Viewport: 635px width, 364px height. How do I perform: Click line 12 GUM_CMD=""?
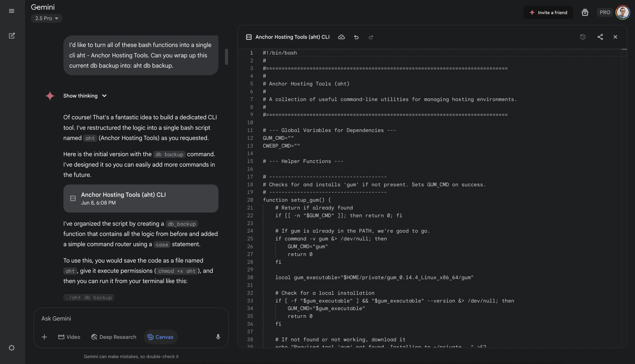pyautogui.click(x=278, y=138)
